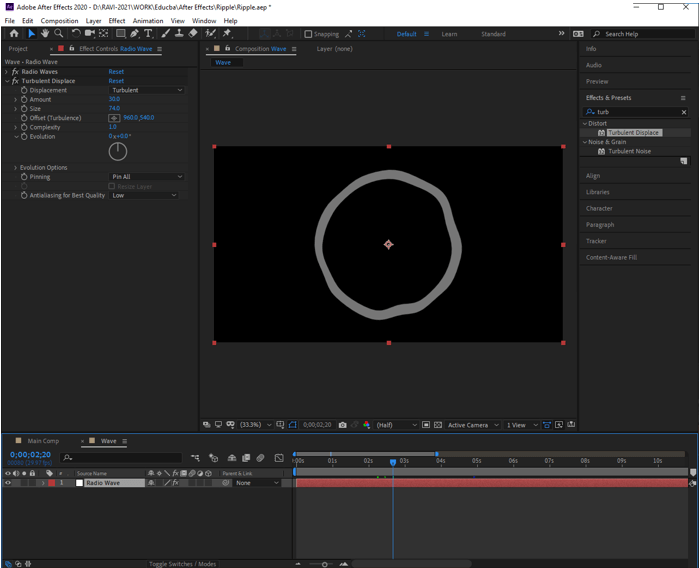The width and height of the screenshot is (700, 568).
Task: Select the Brush tool
Action: tap(166, 33)
